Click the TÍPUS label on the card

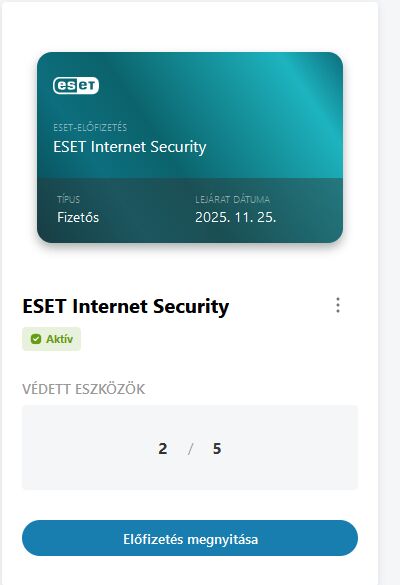(69, 199)
